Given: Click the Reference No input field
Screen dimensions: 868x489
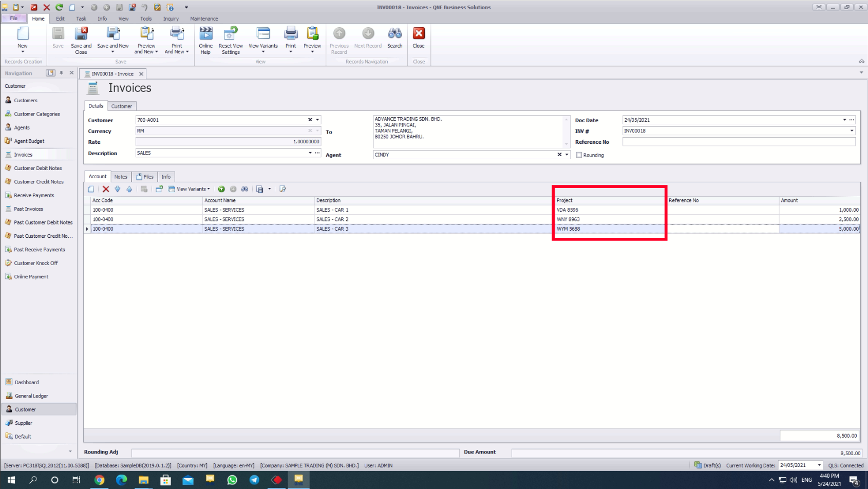Looking at the screenshot, I should pyautogui.click(x=739, y=142).
